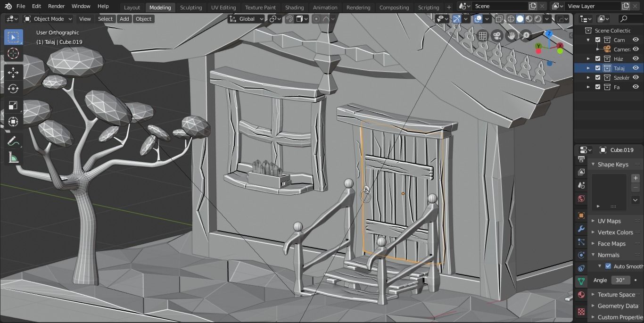Select the Scale tool

(x=13, y=105)
